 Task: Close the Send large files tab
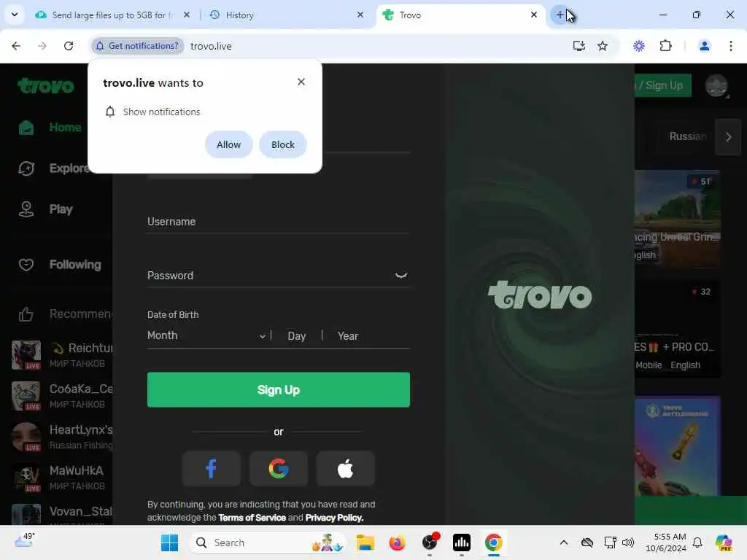point(187,15)
